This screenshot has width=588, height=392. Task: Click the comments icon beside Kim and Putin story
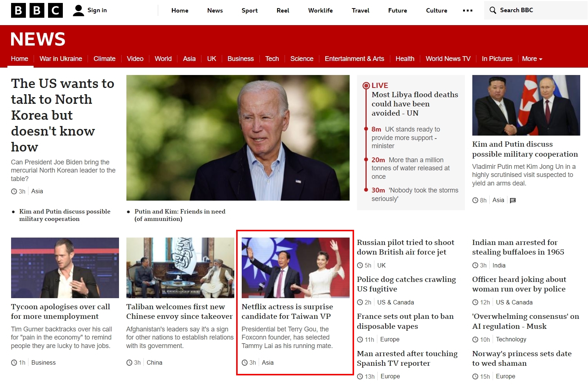coord(513,200)
